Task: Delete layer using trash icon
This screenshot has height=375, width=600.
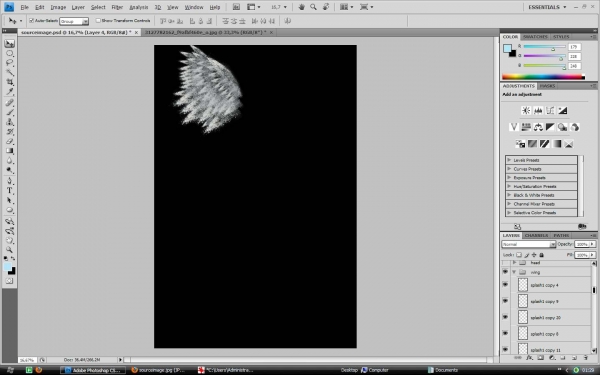Action: point(586,358)
